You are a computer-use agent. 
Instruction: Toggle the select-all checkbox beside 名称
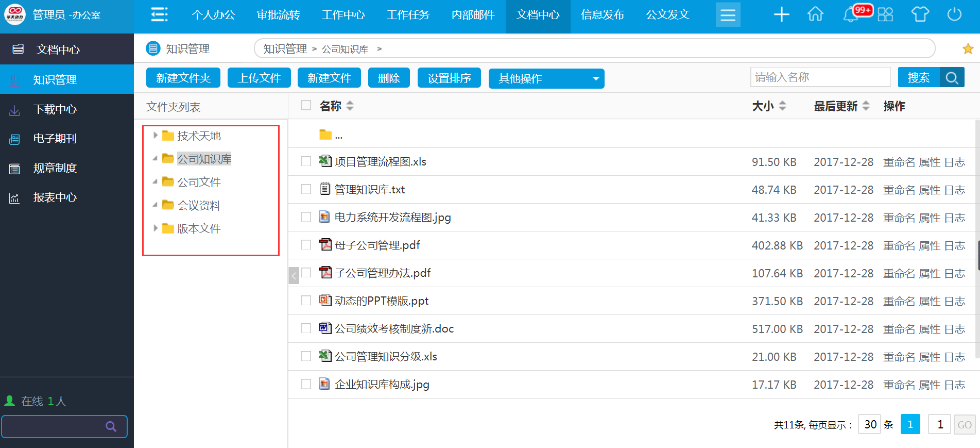pos(306,105)
